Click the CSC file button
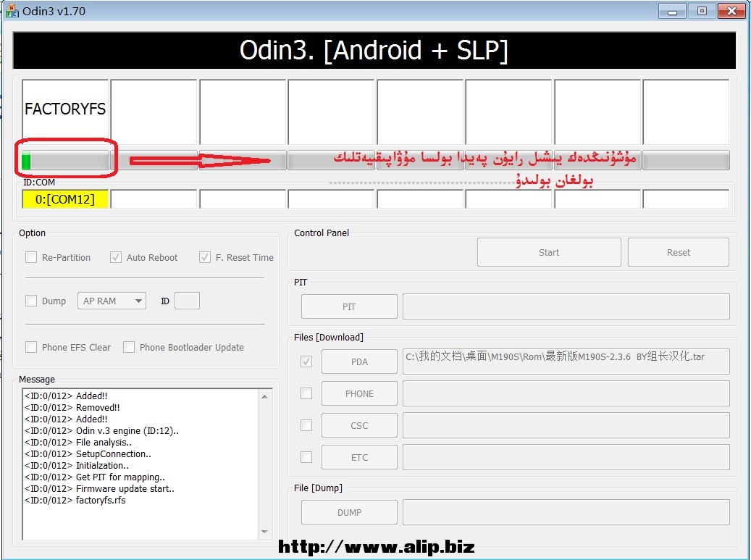Viewport: 751px width, 560px height. pos(359,425)
